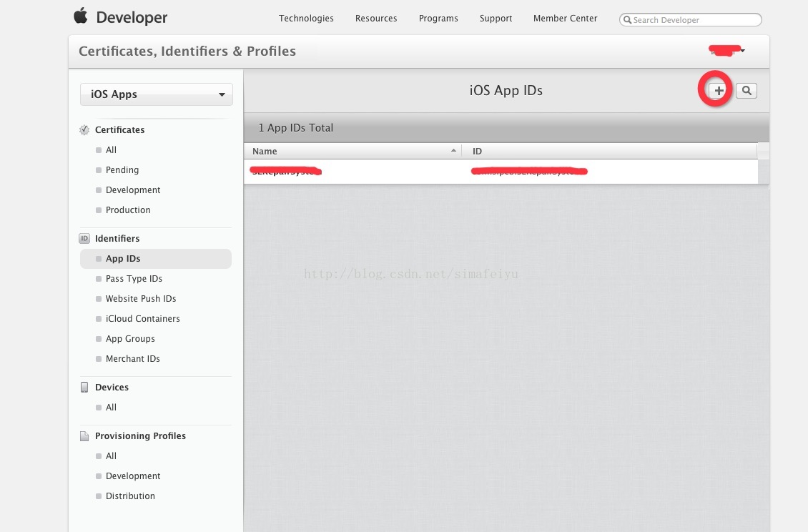808x532 pixels.
Task: Open the Resources menu
Action: tap(376, 18)
